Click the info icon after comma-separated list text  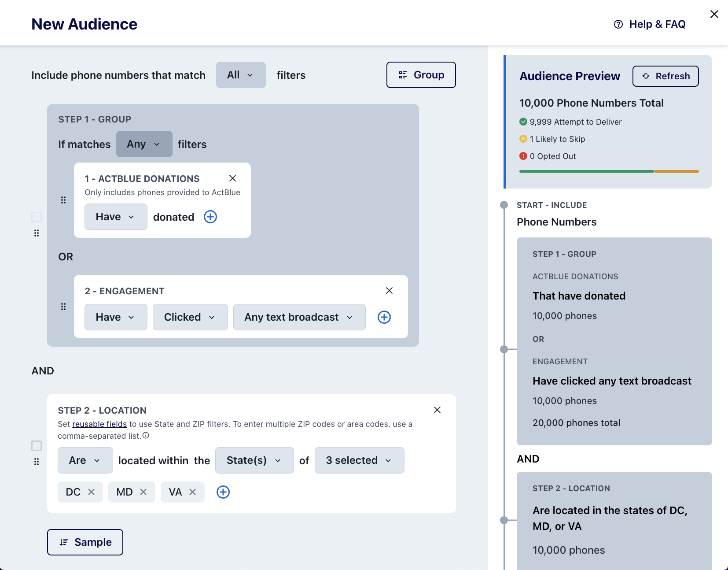pyautogui.click(x=147, y=436)
